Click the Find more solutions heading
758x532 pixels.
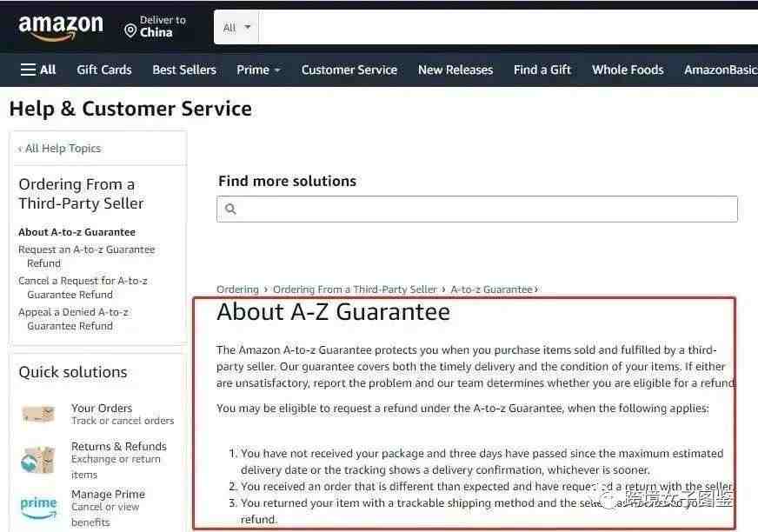click(x=287, y=181)
